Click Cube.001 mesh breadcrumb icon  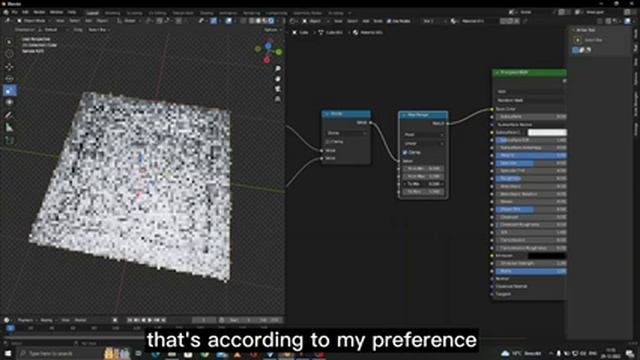[321, 32]
